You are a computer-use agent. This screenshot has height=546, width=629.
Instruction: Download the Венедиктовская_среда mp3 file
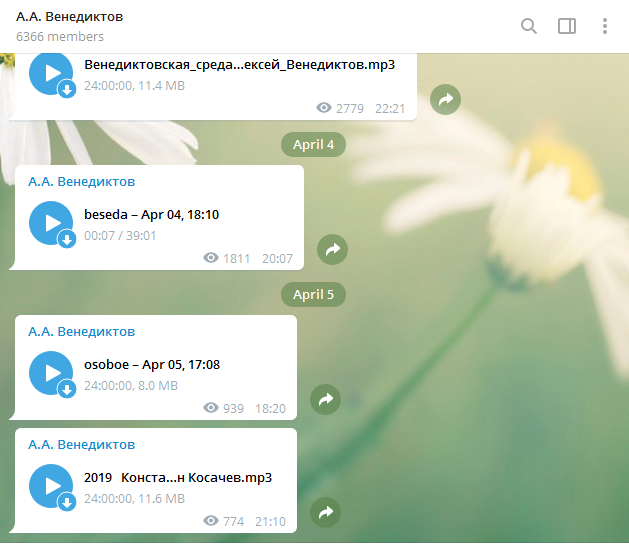[x=67, y=89]
